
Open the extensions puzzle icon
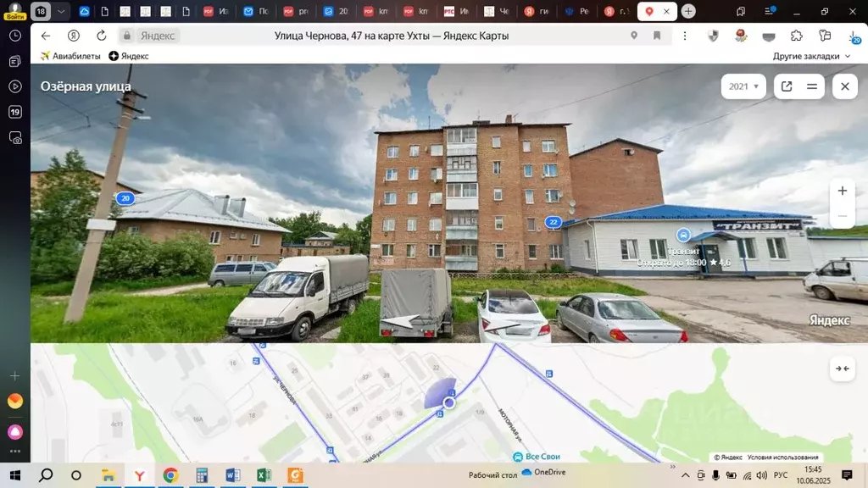[x=797, y=36]
